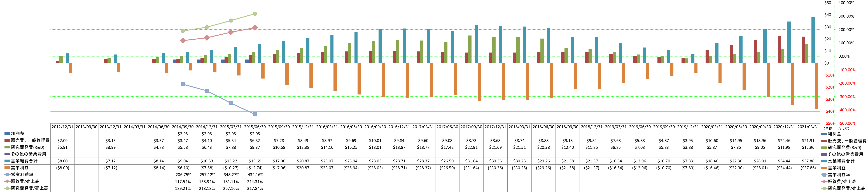Click the 400.00% secondary axis label
The width and height of the screenshot is (868, 192).
[846, 3]
